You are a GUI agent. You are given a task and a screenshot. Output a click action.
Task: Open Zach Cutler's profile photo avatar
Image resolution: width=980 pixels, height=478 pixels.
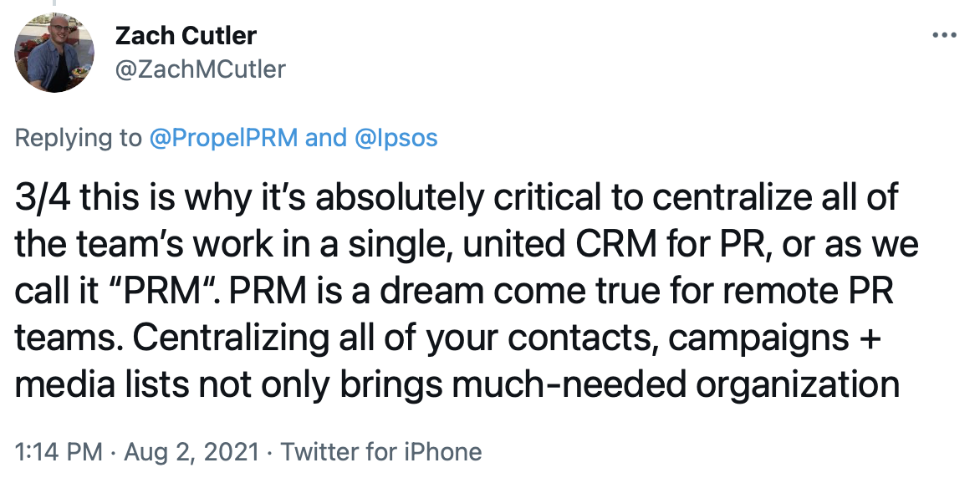(x=54, y=53)
